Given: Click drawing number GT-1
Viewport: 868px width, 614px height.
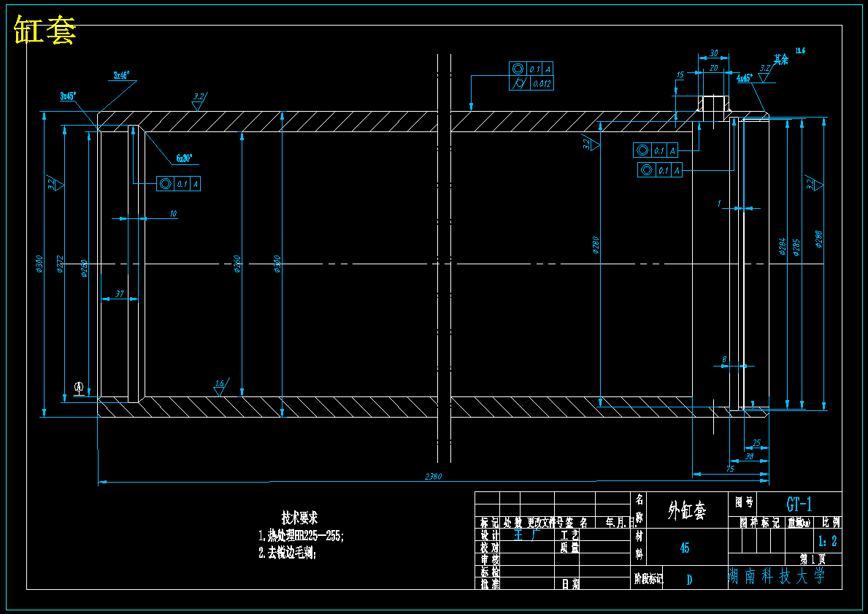Looking at the screenshot, I should point(799,504).
